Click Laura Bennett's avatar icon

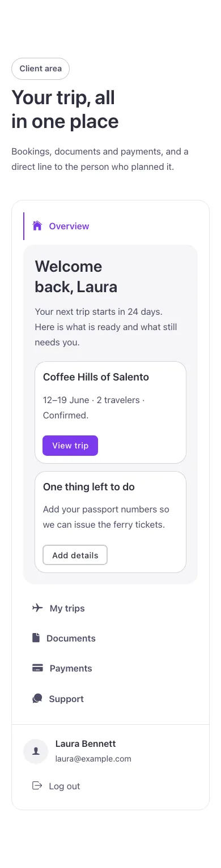tap(36, 751)
